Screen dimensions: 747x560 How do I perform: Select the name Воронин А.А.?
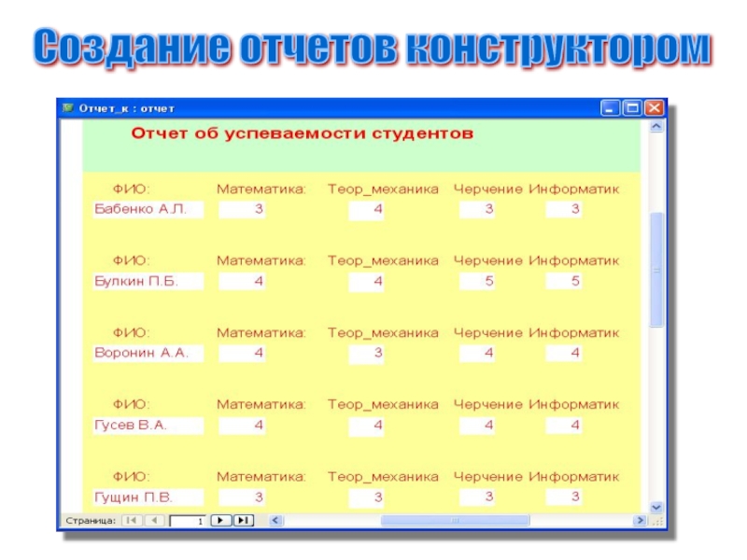[x=148, y=353]
